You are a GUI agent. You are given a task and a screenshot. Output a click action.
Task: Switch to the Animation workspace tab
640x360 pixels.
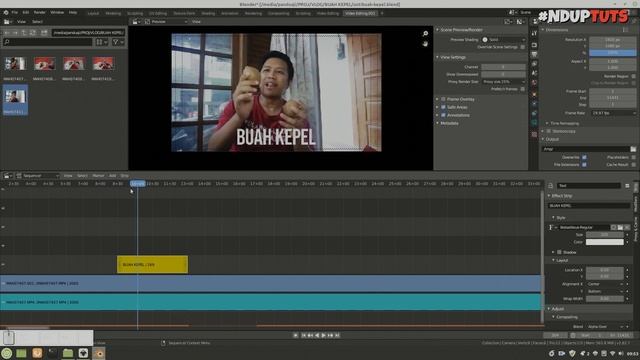pos(230,13)
